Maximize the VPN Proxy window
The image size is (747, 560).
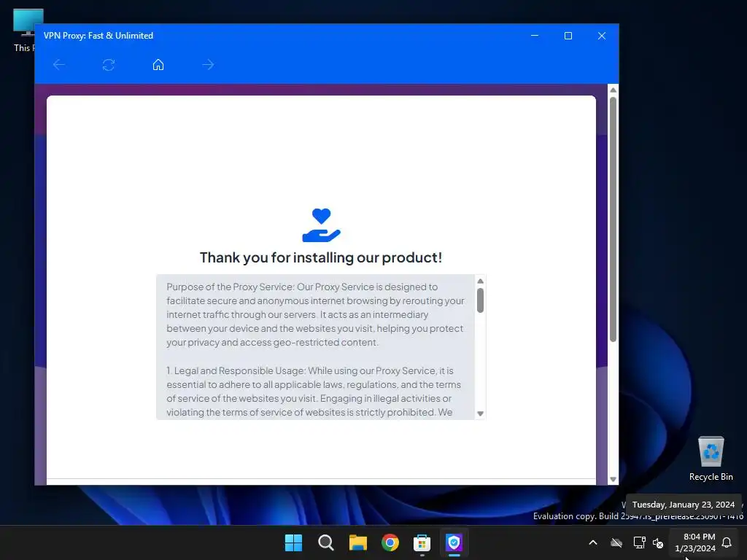(x=568, y=36)
